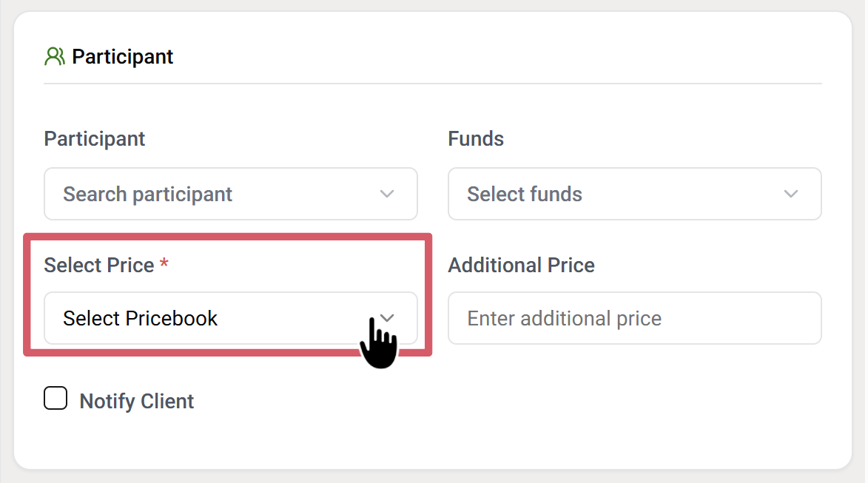
Task: Click the Additional Price label
Action: [521, 265]
